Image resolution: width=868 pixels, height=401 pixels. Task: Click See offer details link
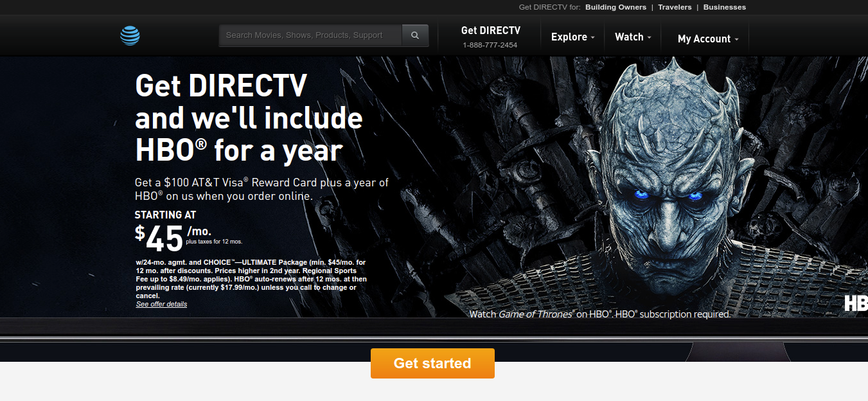[x=161, y=304]
